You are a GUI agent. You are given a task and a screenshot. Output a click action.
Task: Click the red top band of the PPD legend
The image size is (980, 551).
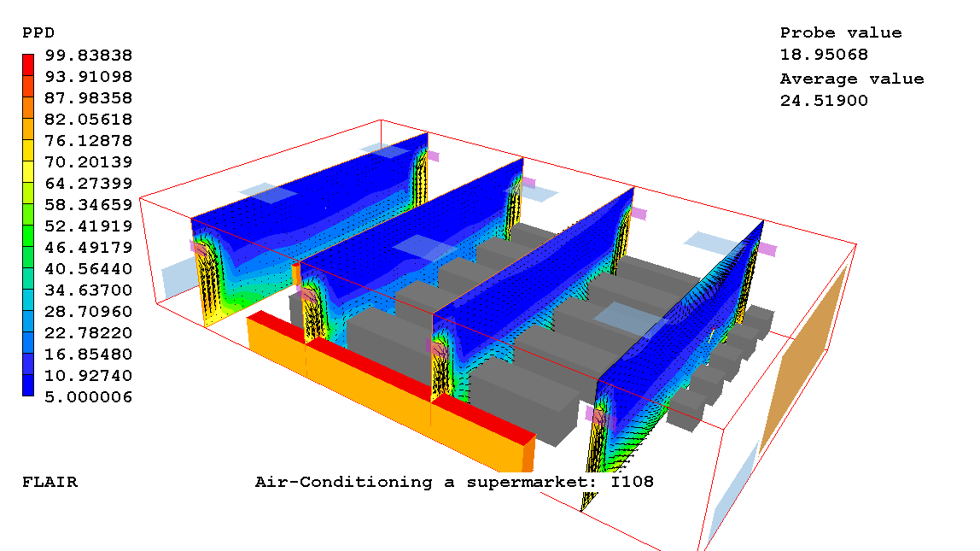(x=28, y=65)
